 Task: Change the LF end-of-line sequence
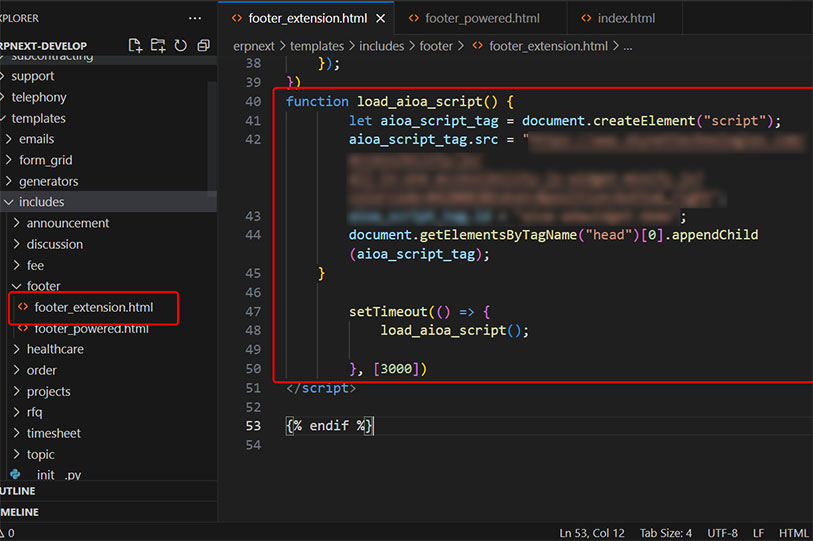click(x=758, y=533)
